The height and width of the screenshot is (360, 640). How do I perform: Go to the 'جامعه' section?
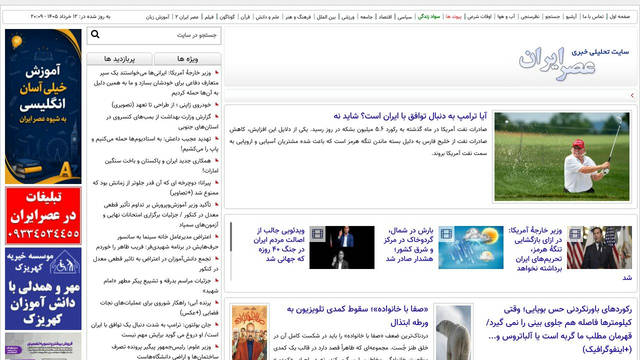(366, 17)
